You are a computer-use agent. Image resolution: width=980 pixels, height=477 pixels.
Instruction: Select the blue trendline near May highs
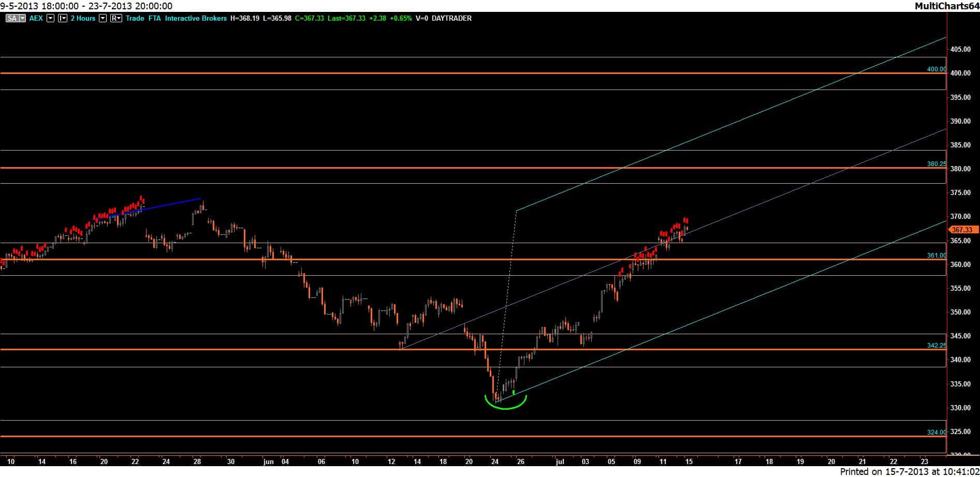click(x=171, y=203)
